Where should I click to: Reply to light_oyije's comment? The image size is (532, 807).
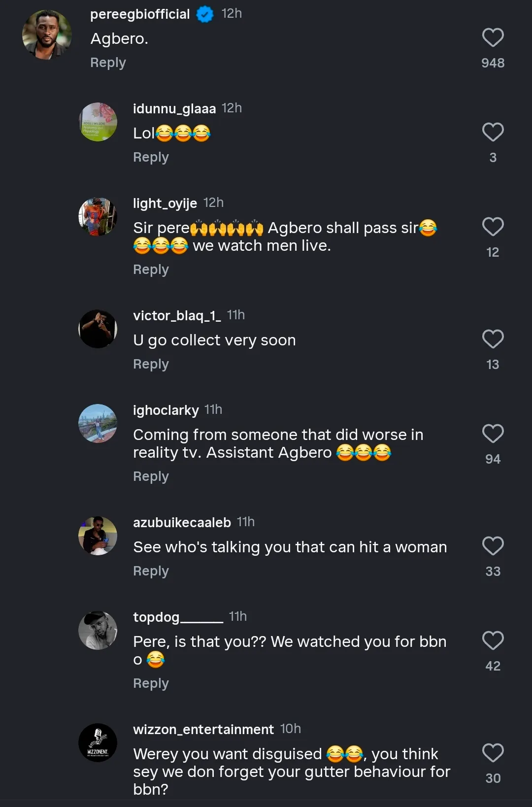pos(151,269)
